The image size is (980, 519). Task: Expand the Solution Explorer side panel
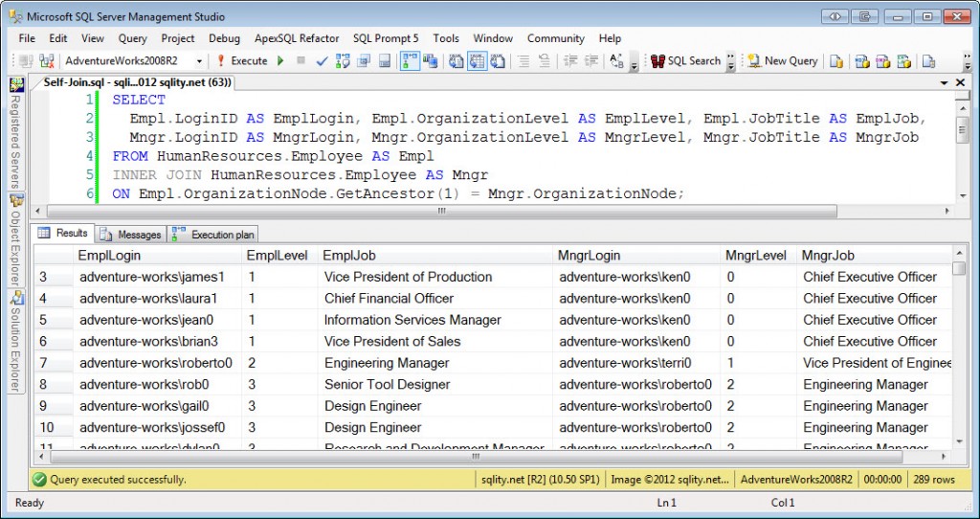[16, 341]
